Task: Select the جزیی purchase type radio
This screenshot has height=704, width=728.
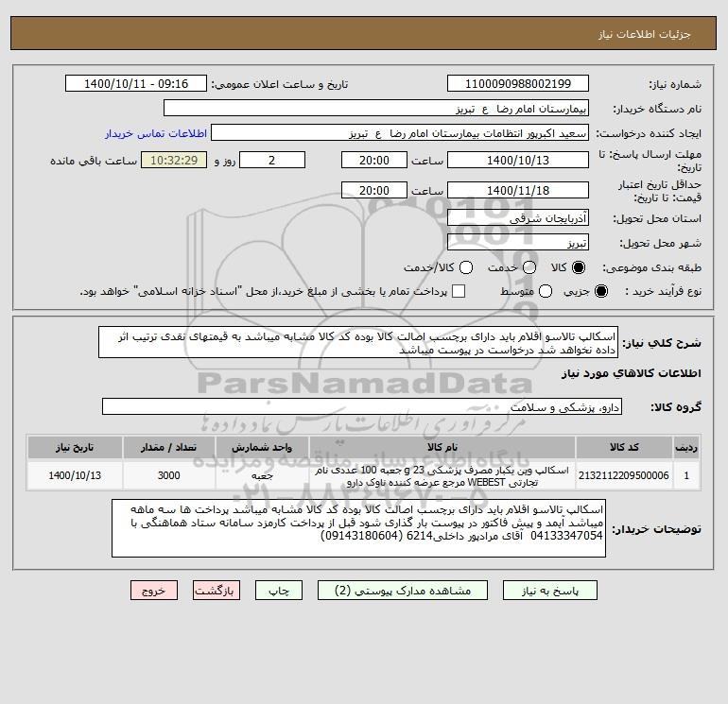Action: pos(600,291)
